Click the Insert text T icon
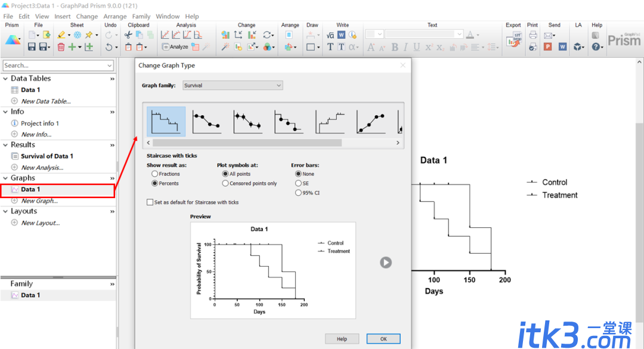 (330, 47)
